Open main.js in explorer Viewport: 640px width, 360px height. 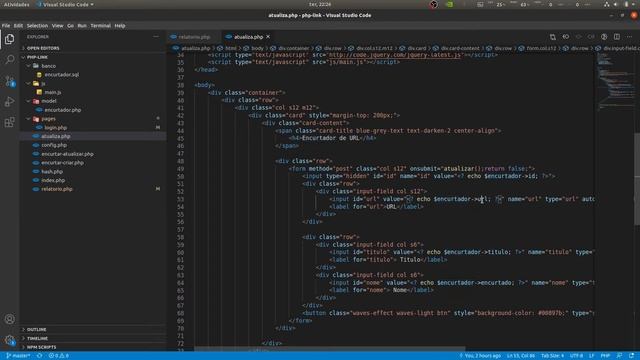click(x=53, y=92)
